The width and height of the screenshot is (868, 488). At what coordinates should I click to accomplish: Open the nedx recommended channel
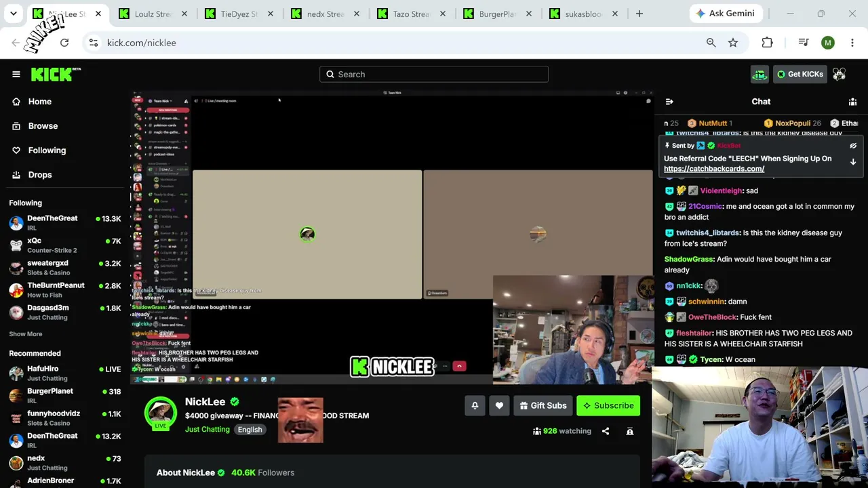[x=64, y=462]
